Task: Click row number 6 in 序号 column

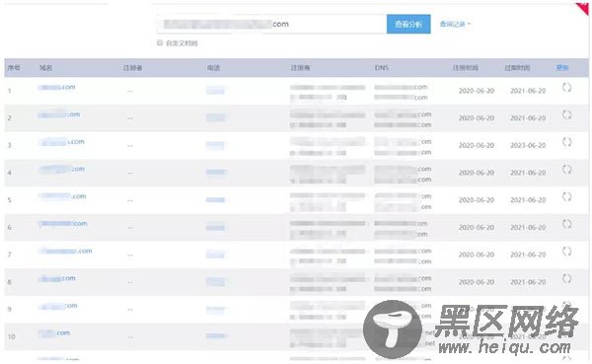Action: click(10, 227)
